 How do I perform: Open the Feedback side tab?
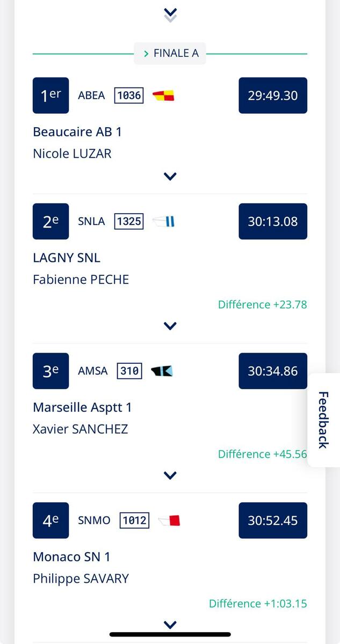(323, 420)
